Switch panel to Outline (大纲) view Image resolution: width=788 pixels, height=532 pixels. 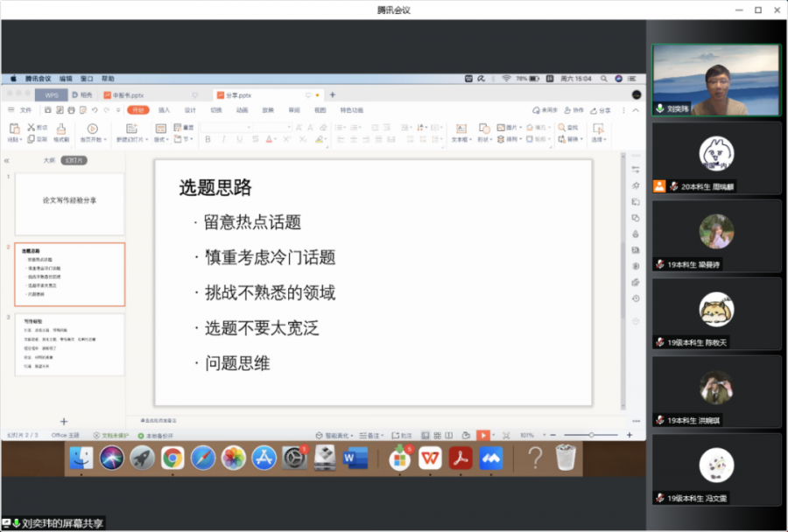[50, 161]
